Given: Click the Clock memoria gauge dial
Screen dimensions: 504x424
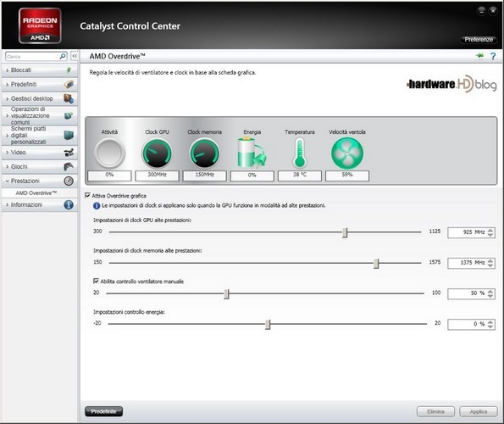Looking at the screenshot, I should pos(204,153).
